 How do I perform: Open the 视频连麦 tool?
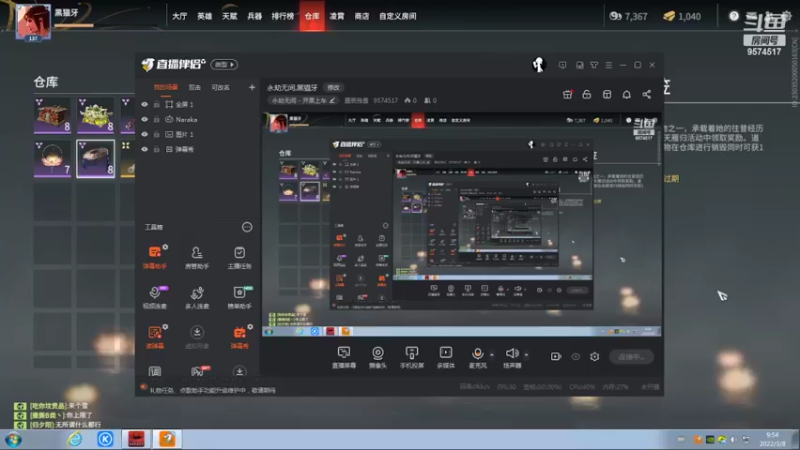155,297
